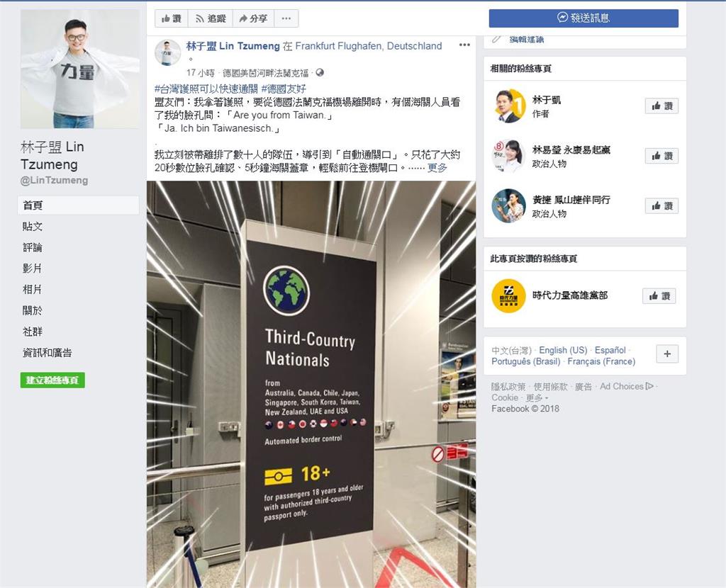Open the airport sign photo

pos(311,384)
